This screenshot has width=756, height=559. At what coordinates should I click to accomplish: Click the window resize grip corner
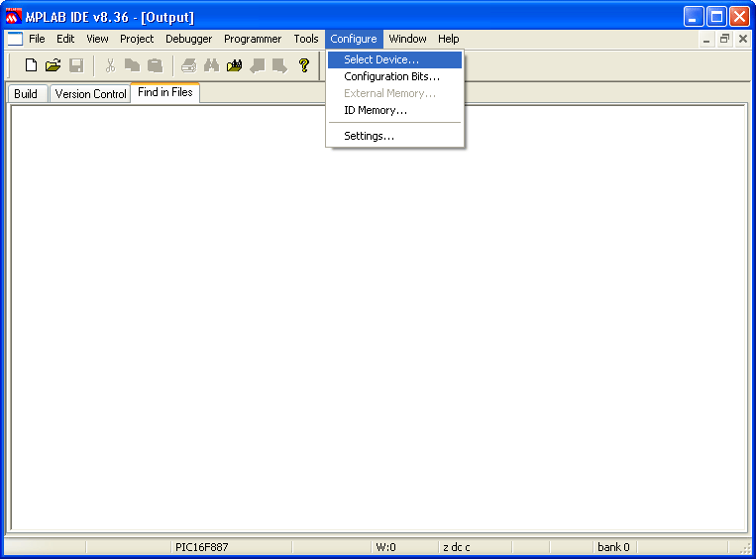pos(747,548)
